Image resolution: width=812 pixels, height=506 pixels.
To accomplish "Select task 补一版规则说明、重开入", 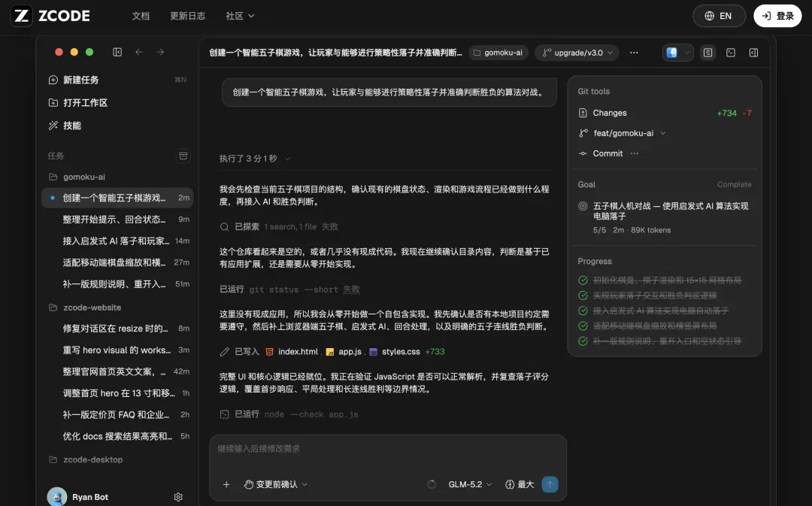I will pyautogui.click(x=117, y=283).
